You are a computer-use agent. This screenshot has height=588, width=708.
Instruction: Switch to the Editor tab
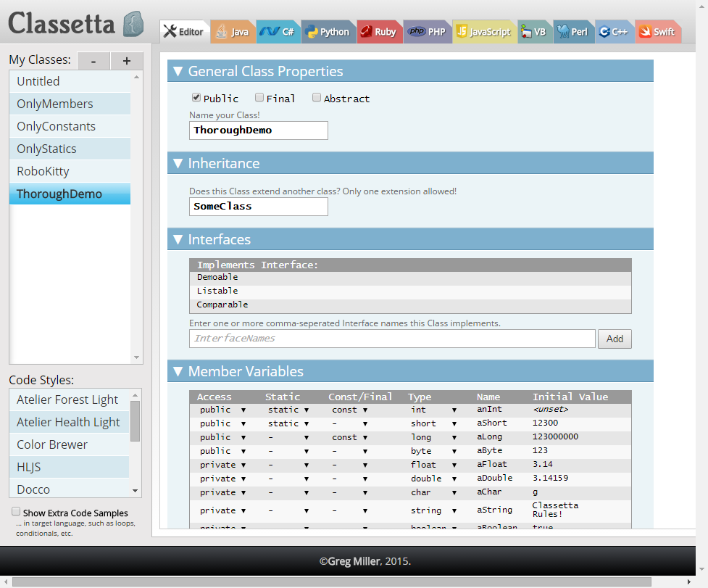pyautogui.click(x=184, y=31)
